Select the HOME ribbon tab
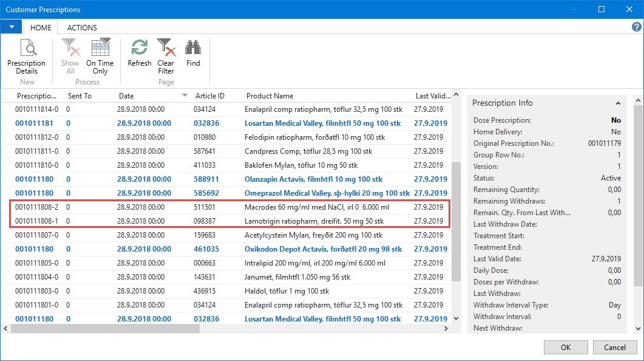This screenshot has height=361, width=644. [x=41, y=27]
